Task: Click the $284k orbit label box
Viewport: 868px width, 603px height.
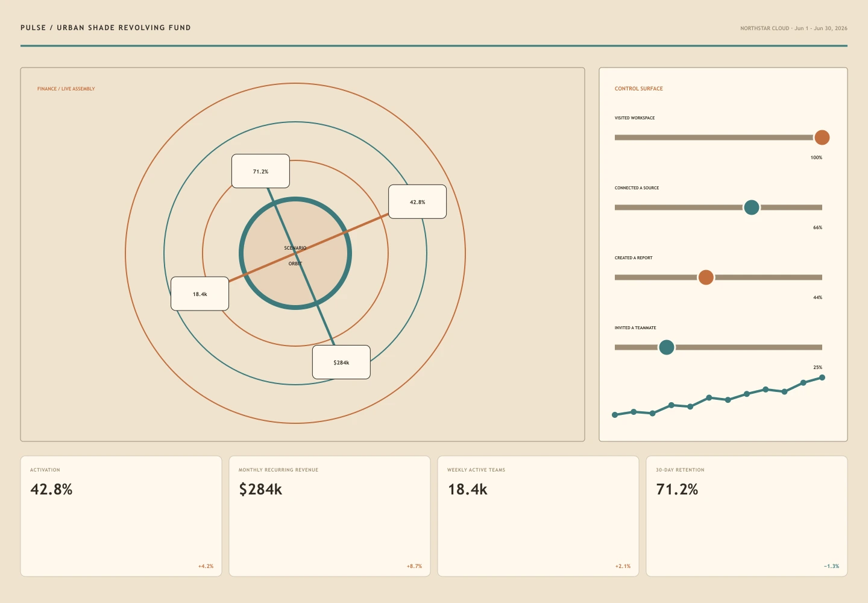Action: point(341,362)
